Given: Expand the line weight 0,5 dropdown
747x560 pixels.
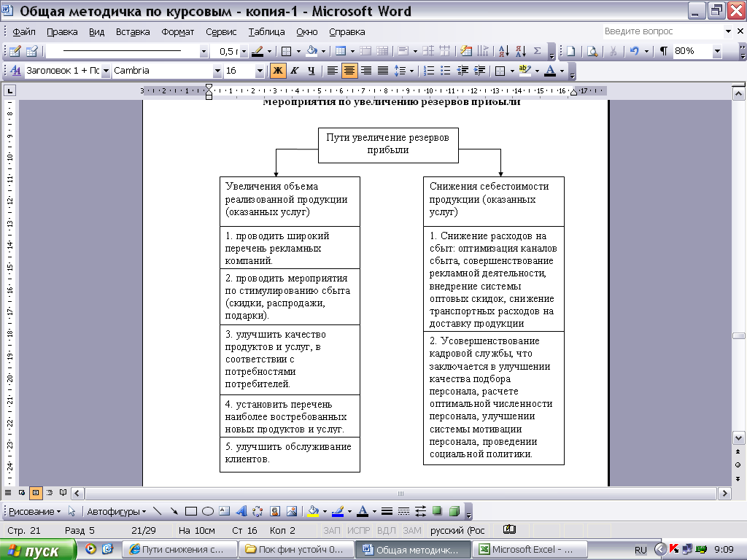Looking at the screenshot, I should [244, 51].
